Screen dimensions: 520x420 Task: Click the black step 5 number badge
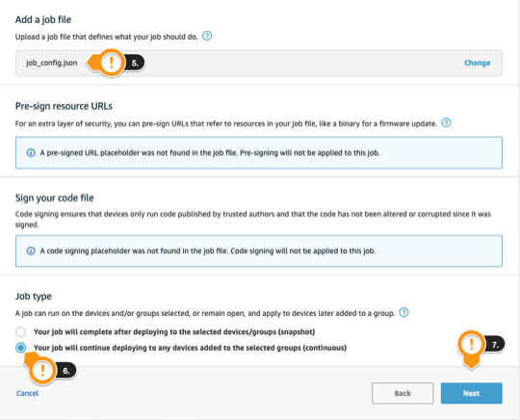tap(134, 63)
